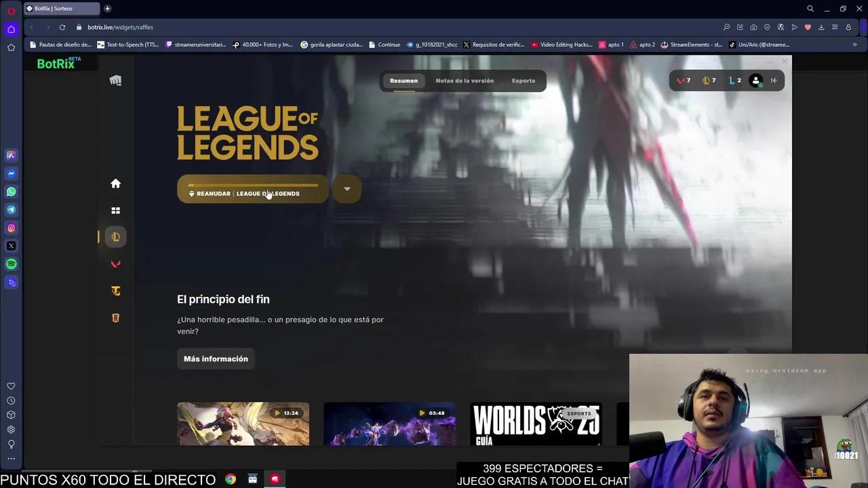The width and height of the screenshot is (868, 488).
Task: Open X (Twitter) in Opera sidebar
Action: click(x=11, y=246)
